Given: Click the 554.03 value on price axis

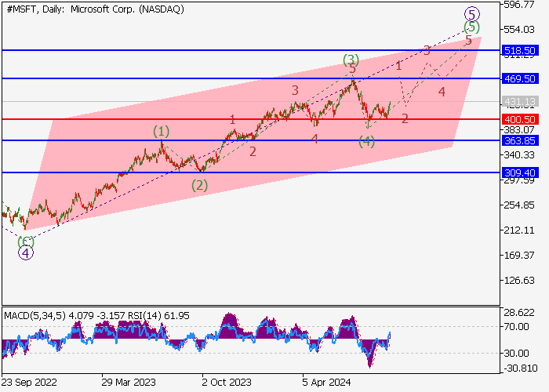Looking at the screenshot, I should pyautogui.click(x=519, y=30).
